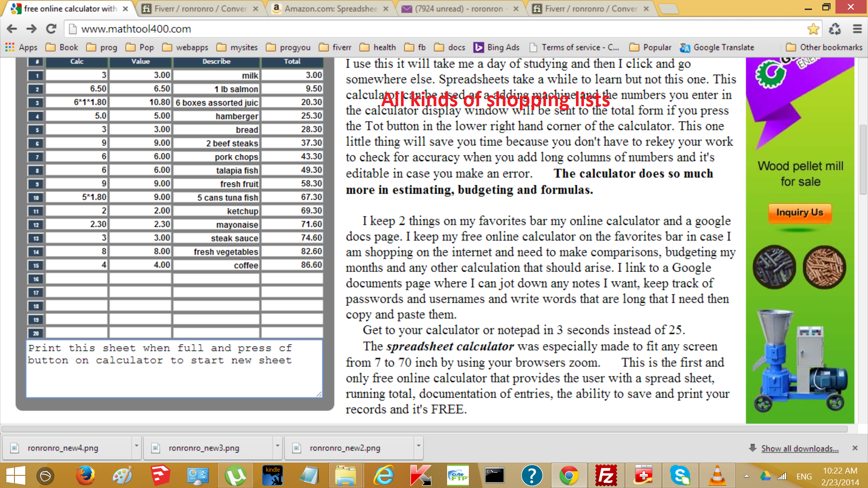Switch to the unread mail tab
868x488 pixels.
click(459, 9)
